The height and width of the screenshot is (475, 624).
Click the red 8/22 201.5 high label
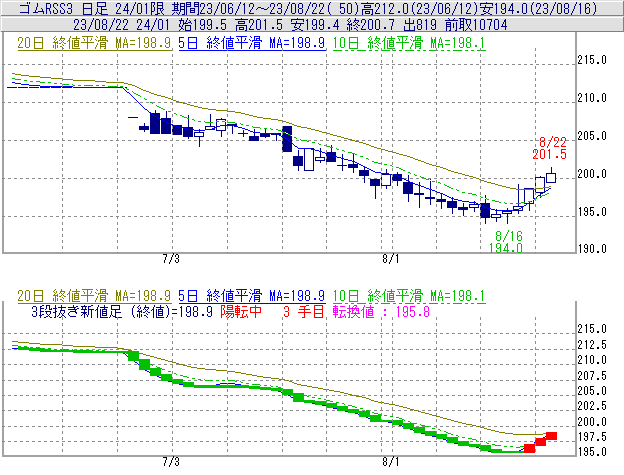pos(551,148)
